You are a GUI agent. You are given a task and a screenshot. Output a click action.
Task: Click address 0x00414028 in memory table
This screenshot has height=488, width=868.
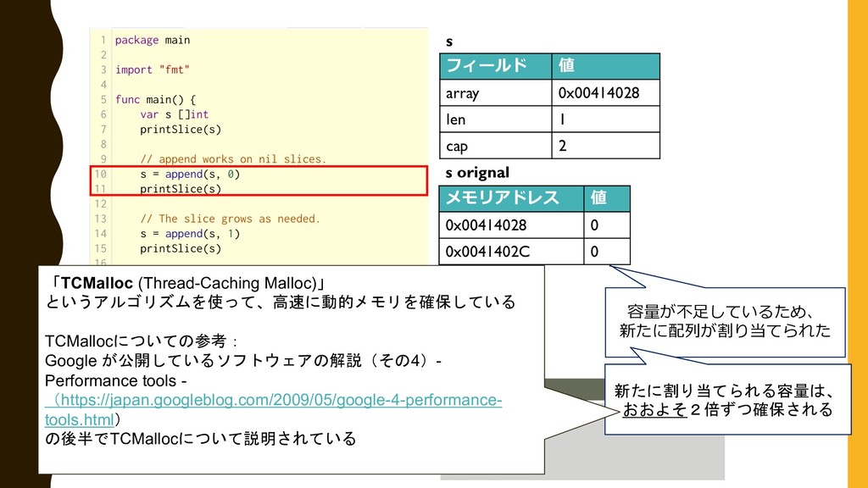511,225
